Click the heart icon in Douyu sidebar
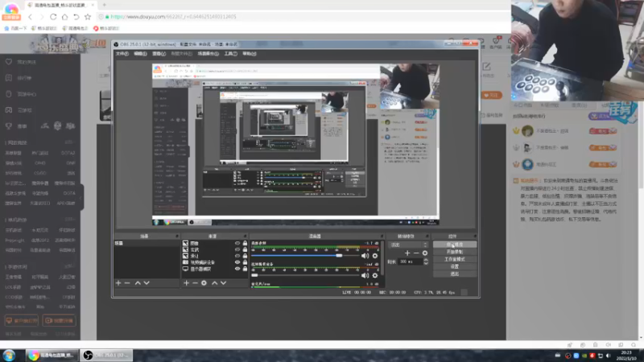The image size is (644, 362). click(x=9, y=62)
